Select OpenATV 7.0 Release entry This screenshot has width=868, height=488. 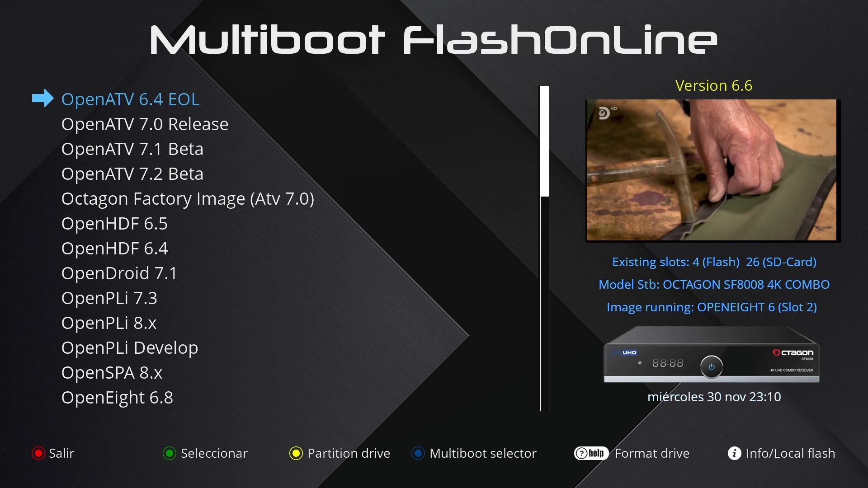click(145, 124)
